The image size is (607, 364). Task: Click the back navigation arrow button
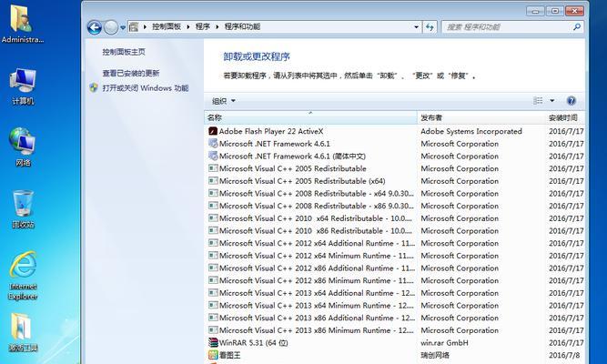(x=94, y=27)
